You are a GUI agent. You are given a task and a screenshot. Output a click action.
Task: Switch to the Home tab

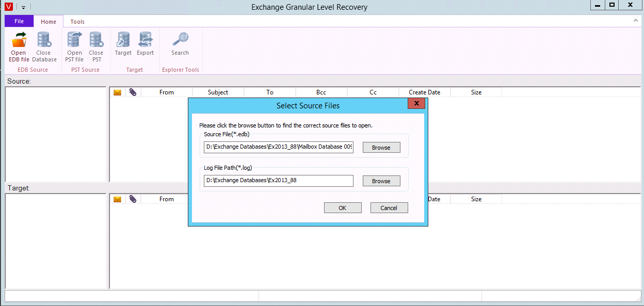(x=49, y=22)
